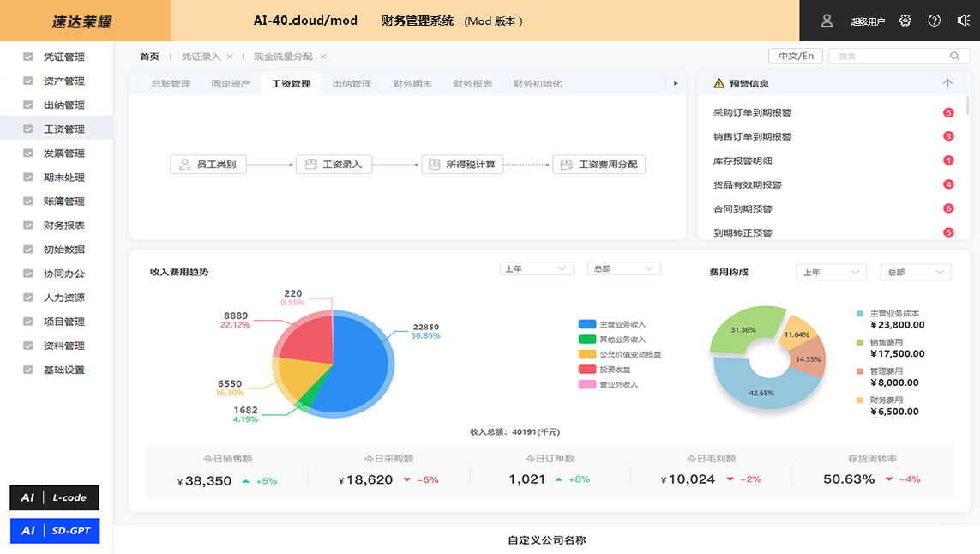Click the user profile icon in header
Viewport: 980px width, 554px height.
pyautogui.click(x=827, y=21)
